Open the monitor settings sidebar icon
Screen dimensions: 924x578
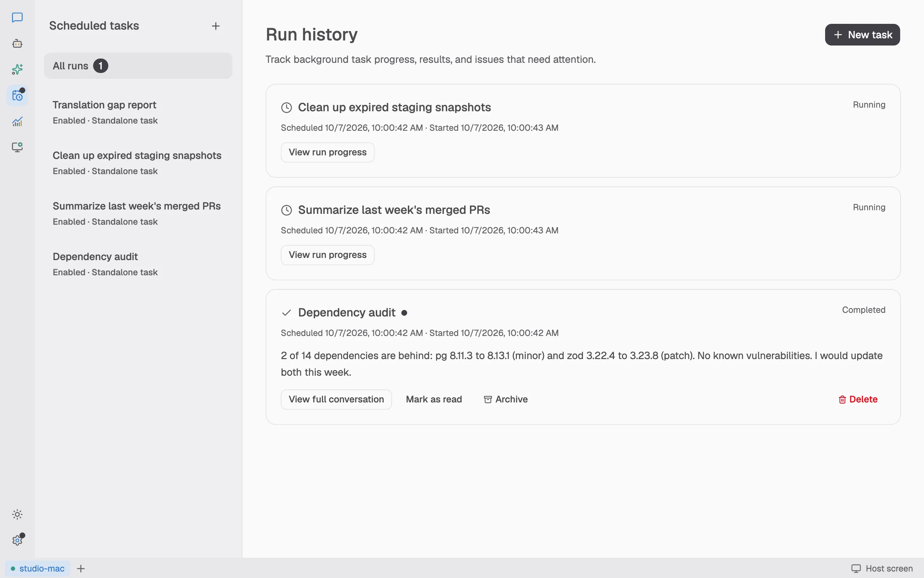point(17,147)
